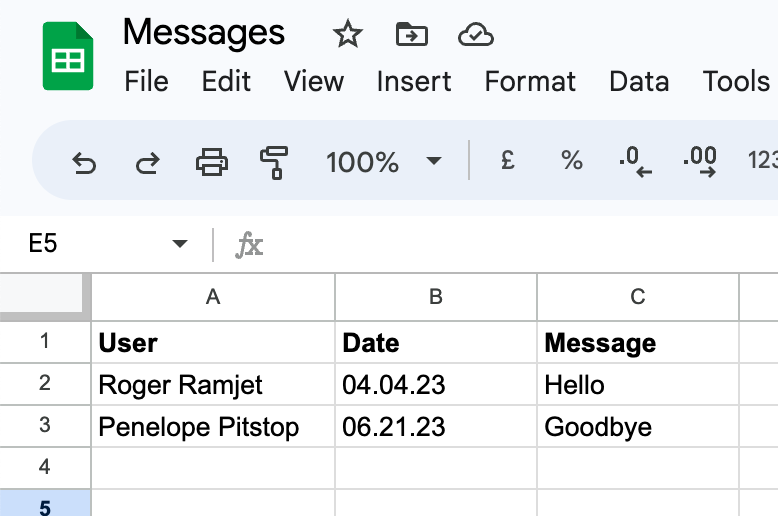The image size is (778, 516).
Task: Redo the last undone action
Action: click(147, 161)
